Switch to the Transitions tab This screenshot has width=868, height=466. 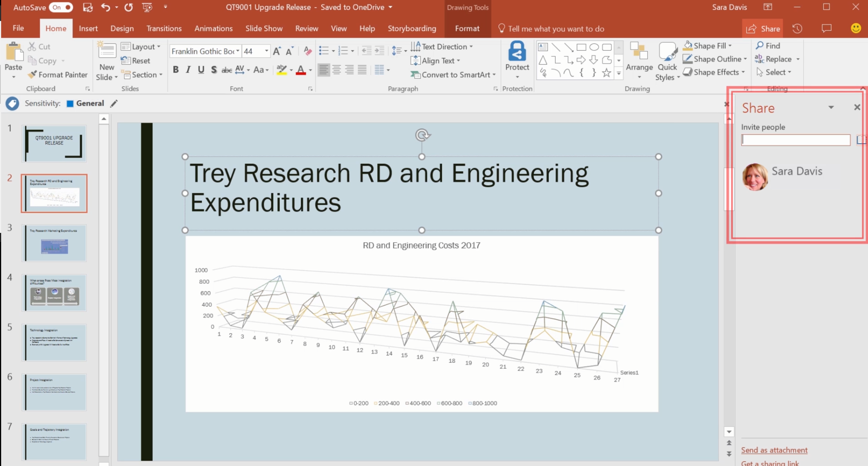[x=164, y=29]
